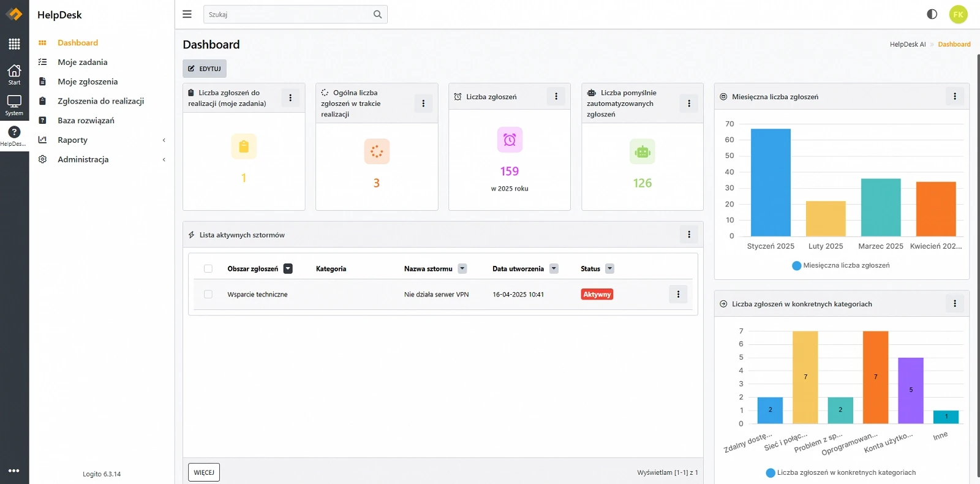Click the orange spinner icon showing 3
This screenshot has width=980, height=484.
(377, 151)
